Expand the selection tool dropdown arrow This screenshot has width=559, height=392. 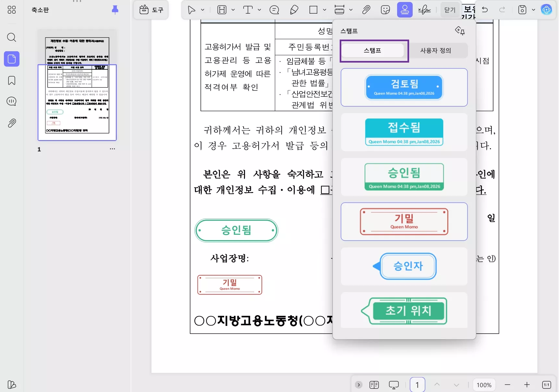point(202,10)
